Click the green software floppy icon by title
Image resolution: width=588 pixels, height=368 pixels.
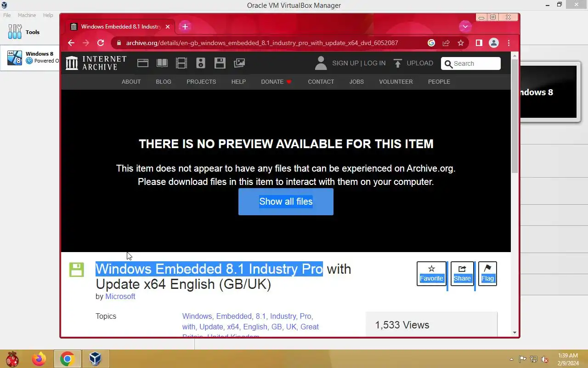(x=77, y=270)
